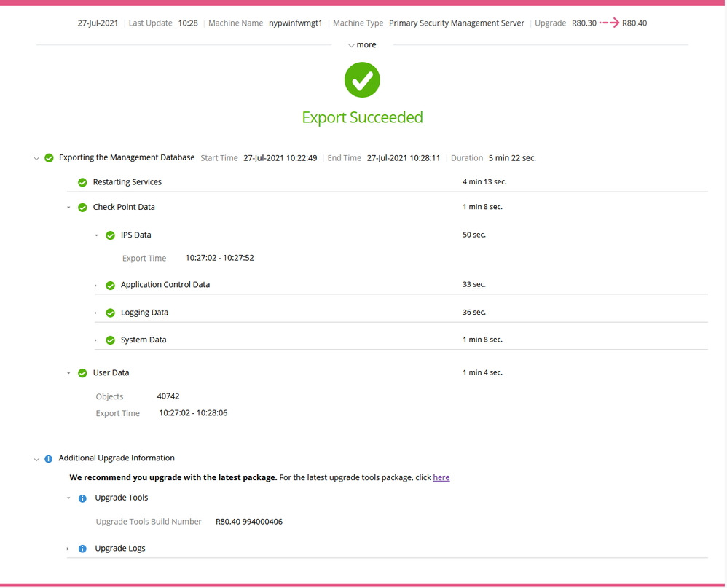Viewport: 727px width, 588px height.
Task: Click the IPS export time 10:27:02 - 10:27:52
Action: tap(220, 258)
